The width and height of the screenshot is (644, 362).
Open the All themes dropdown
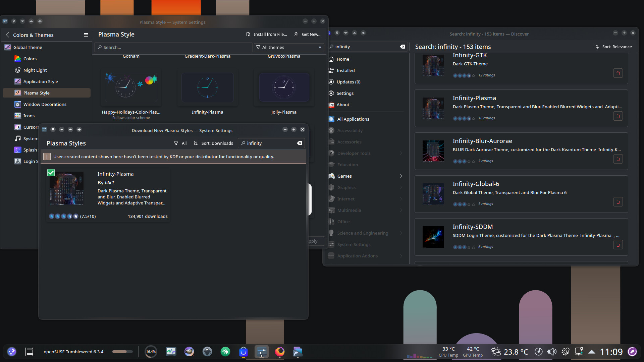point(289,47)
